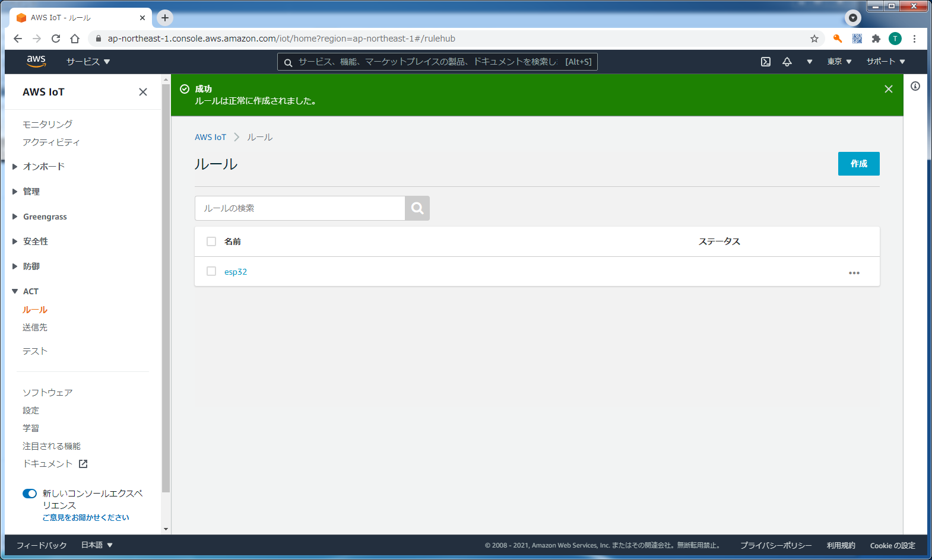Change language with 日本語 dropdown

(97, 545)
